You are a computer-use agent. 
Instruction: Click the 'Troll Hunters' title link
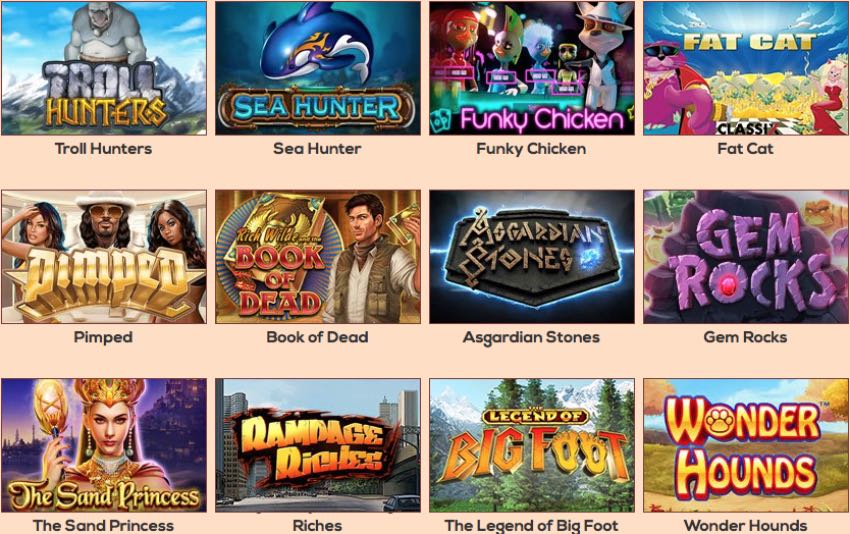[104, 149]
